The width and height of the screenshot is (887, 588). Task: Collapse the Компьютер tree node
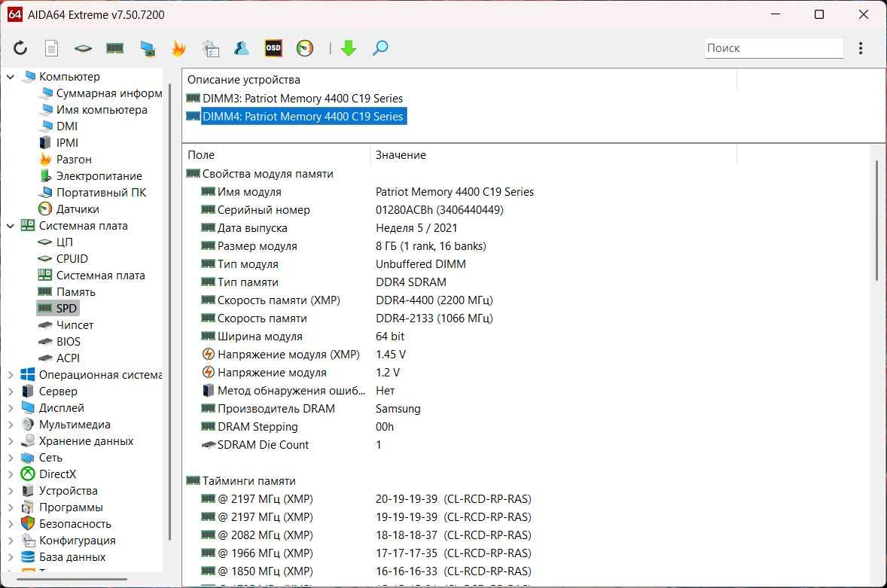tap(11, 76)
